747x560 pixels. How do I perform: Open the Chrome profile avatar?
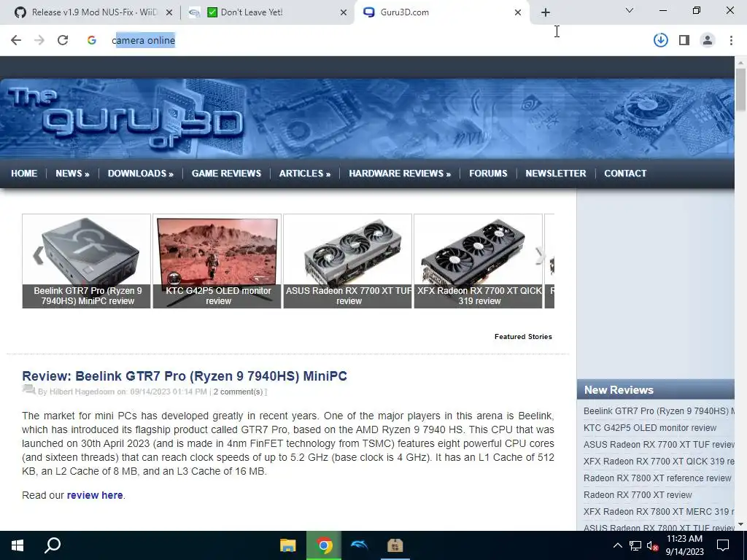[x=708, y=41]
